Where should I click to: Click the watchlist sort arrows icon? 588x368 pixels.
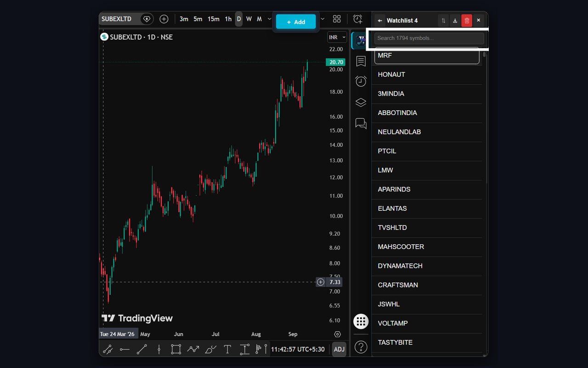pyautogui.click(x=443, y=21)
